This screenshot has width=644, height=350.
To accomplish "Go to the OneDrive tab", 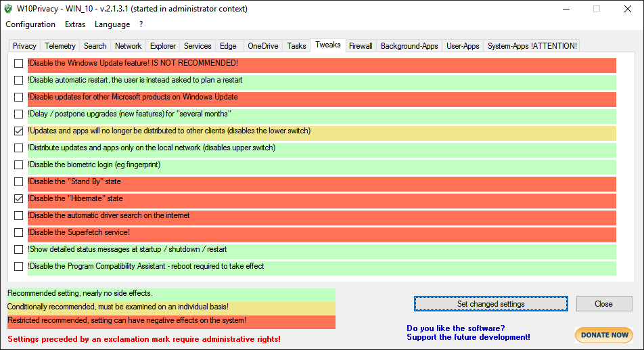I will pos(262,46).
